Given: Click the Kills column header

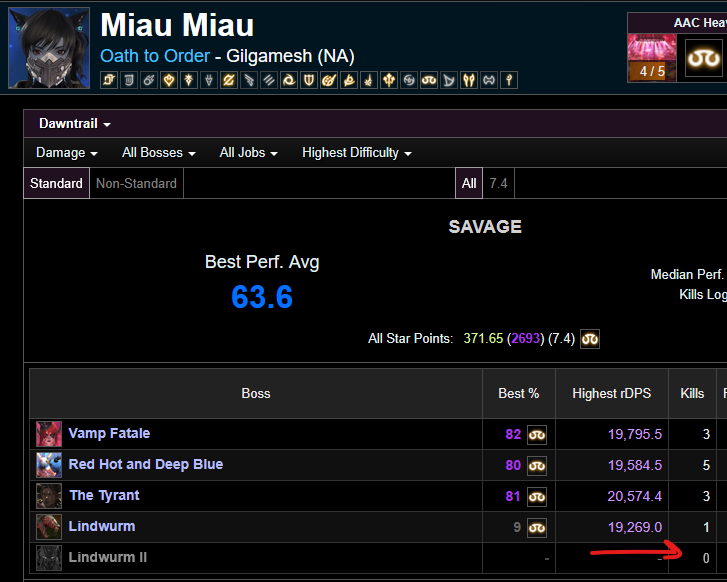Looking at the screenshot, I should pos(692,394).
